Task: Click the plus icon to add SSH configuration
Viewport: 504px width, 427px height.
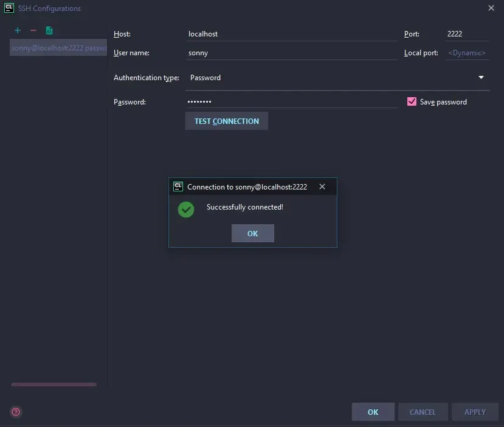Action: pyautogui.click(x=18, y=30)
